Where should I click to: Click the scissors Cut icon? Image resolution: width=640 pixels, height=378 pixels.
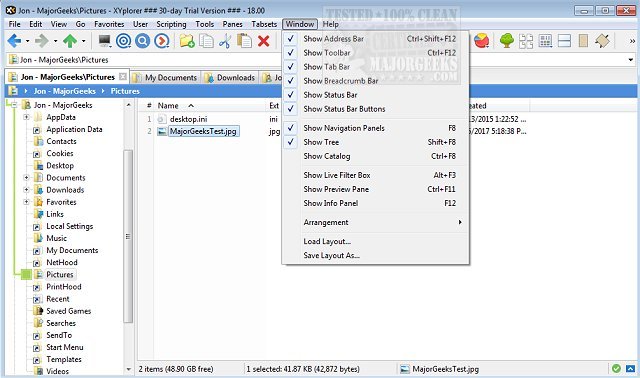225,41
